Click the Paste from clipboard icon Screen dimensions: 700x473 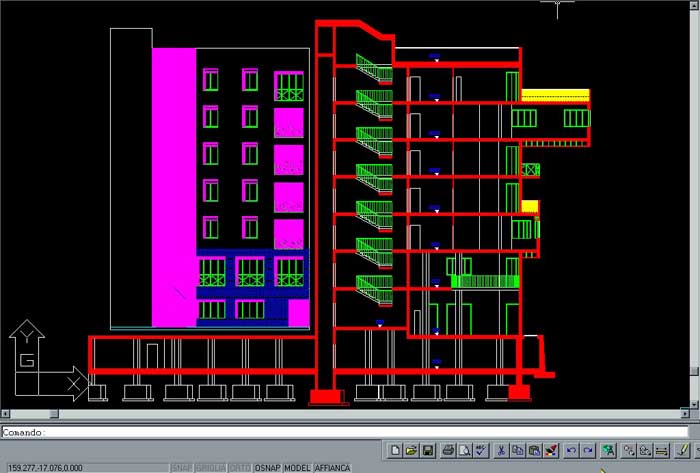[534, 451]
